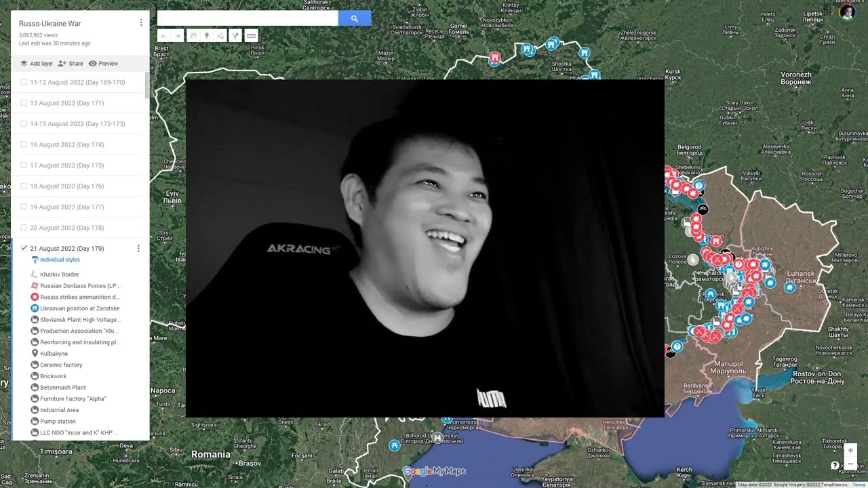This screenshot has height=488, width=868.
Task: Click the layer list scrollbar
Action: pyautogui.click(x=147, y=85)
